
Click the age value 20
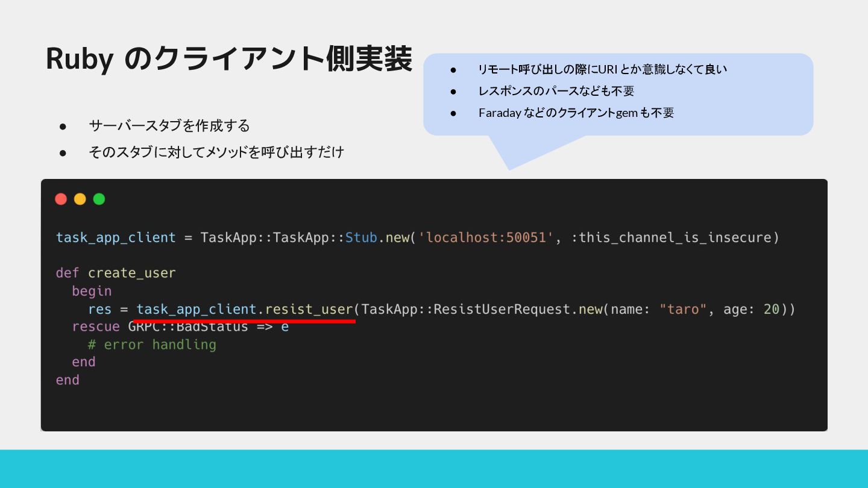[772, 310]
